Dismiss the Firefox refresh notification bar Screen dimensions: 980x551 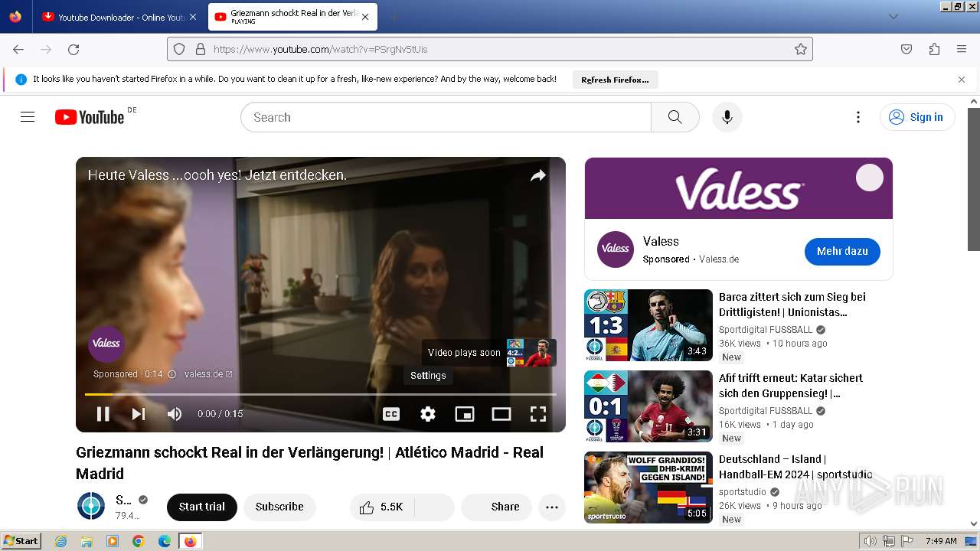[x=962, y=80]
